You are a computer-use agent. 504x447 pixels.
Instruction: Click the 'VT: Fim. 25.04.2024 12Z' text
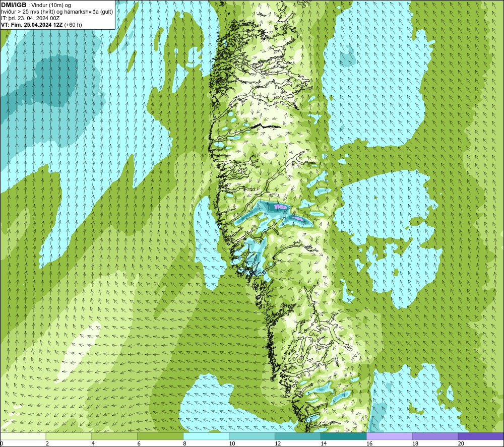[32, 25]
